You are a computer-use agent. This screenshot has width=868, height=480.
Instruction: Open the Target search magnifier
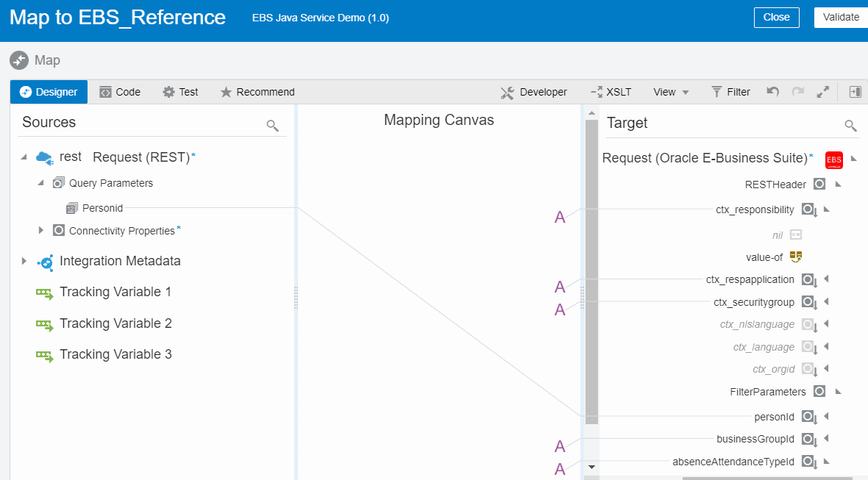coord(850,125)
